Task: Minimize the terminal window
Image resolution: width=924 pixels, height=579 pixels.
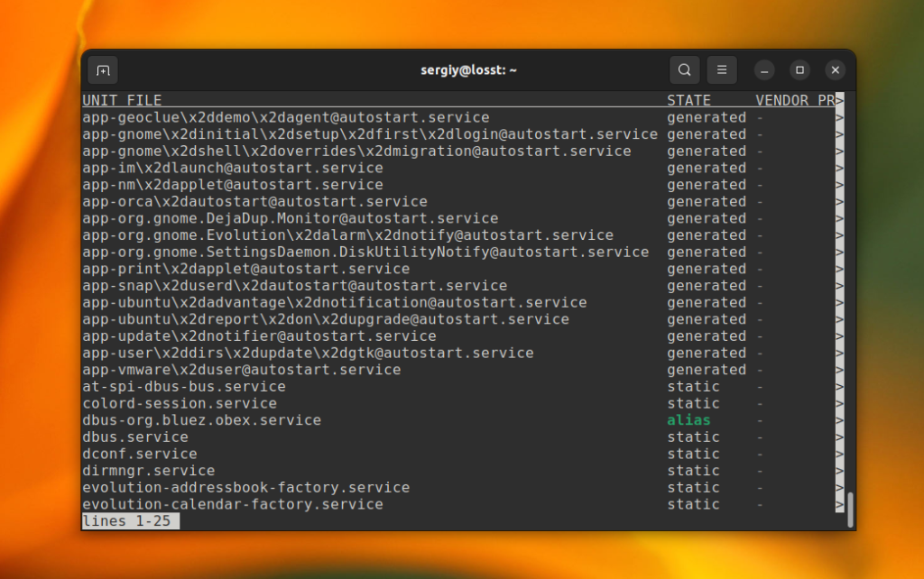Action: 764,70
